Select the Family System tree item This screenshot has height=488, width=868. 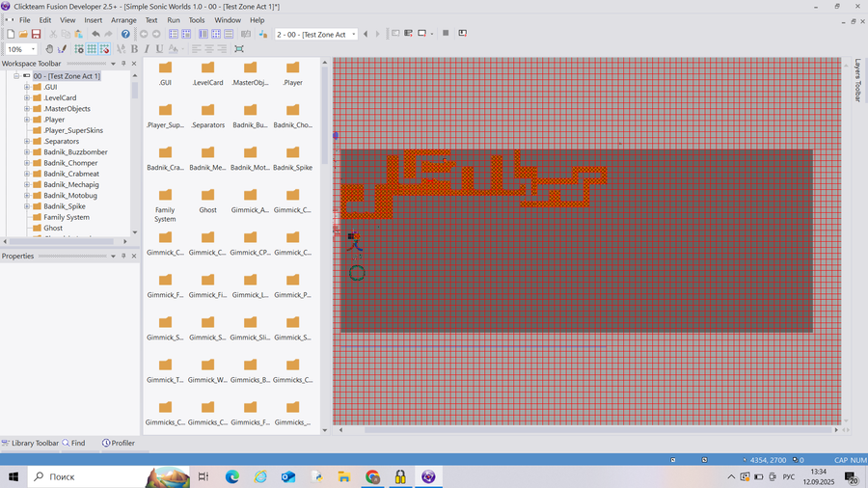67,217
